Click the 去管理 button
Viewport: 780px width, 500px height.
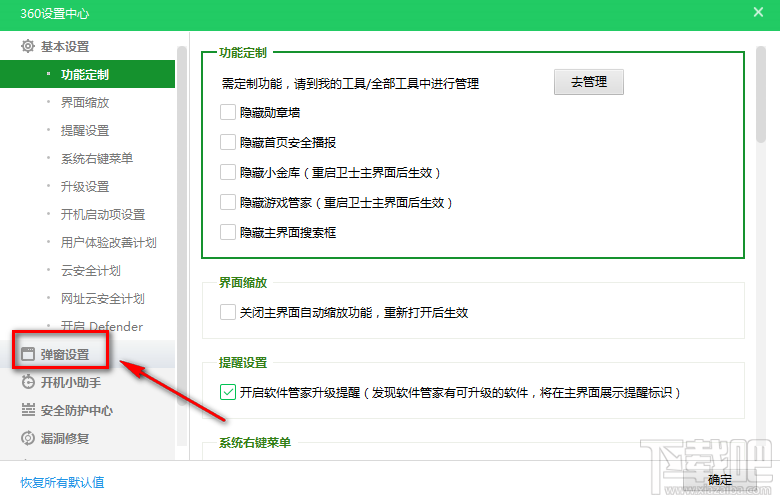tap(589, 82)
